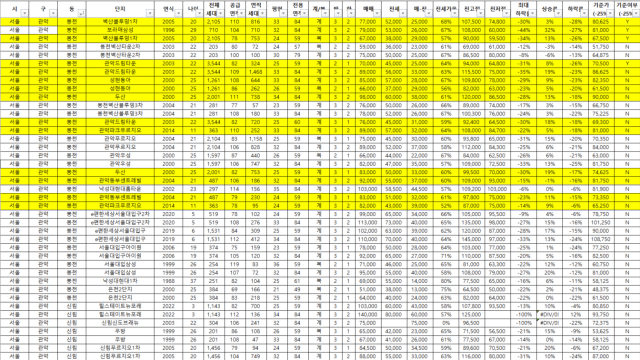Open the 최대 하락률 column filter dropdown
The height and width of the screenshot is (360, 640).
(x=532, y=13)
